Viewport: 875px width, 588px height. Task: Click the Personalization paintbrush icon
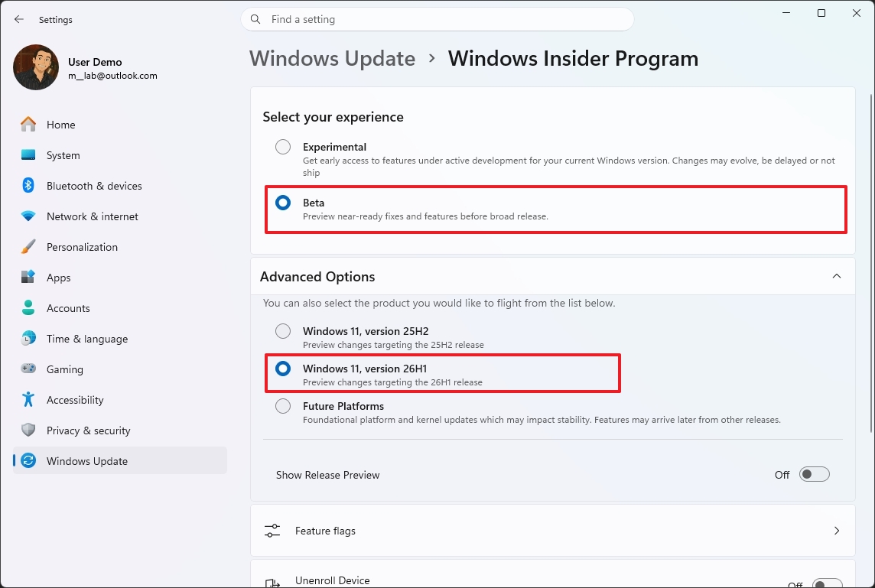tap(28, 246)
